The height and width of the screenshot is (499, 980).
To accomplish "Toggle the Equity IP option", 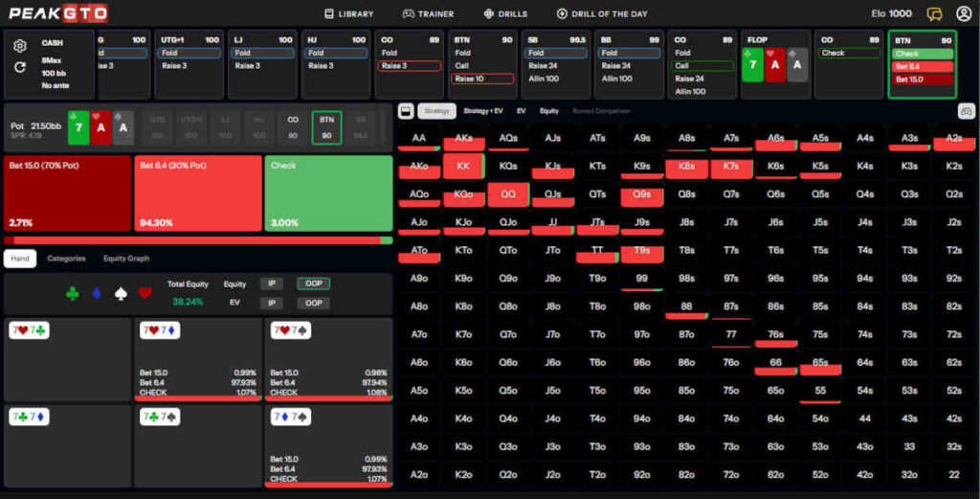I will tap(273, 284).
